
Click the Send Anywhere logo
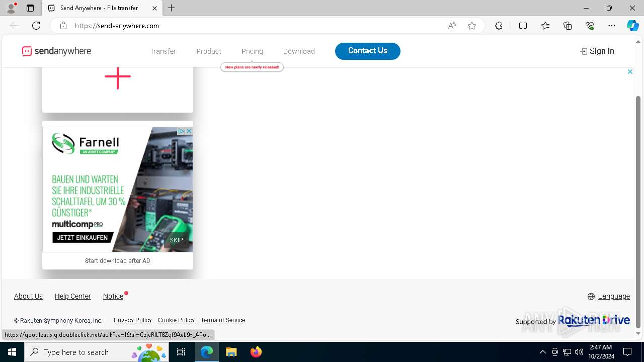point(56,51)
